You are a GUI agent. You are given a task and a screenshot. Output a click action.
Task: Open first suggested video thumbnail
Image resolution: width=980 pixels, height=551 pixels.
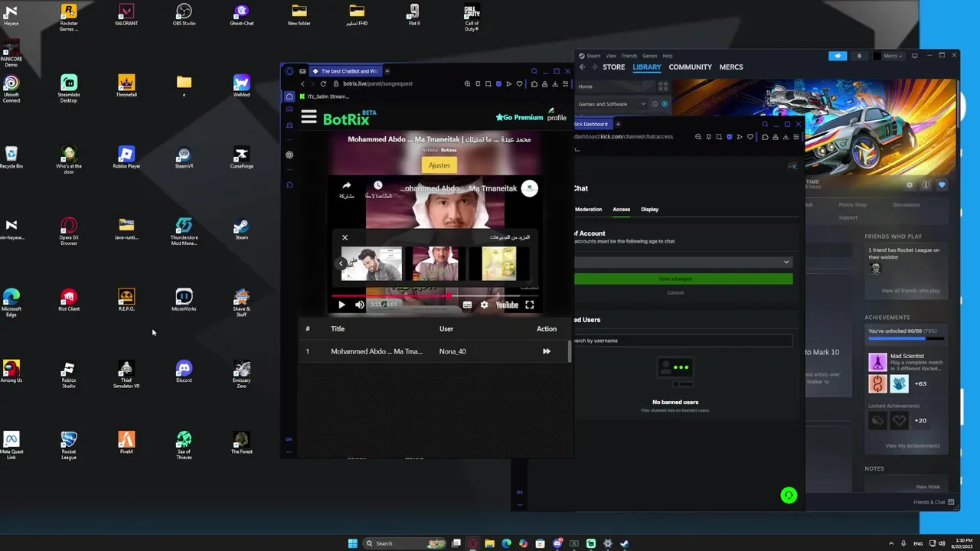(x=371, y=263)
